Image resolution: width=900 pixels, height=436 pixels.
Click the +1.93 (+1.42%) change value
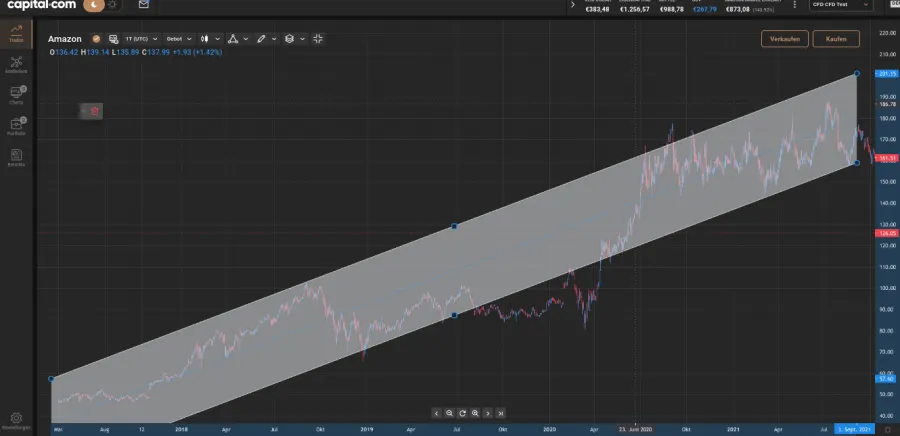click(x=196, y=52)
